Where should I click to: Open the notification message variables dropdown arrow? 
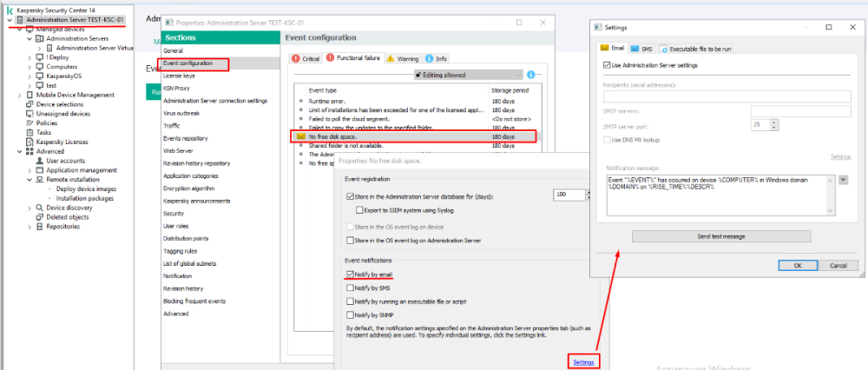(844, 180)
